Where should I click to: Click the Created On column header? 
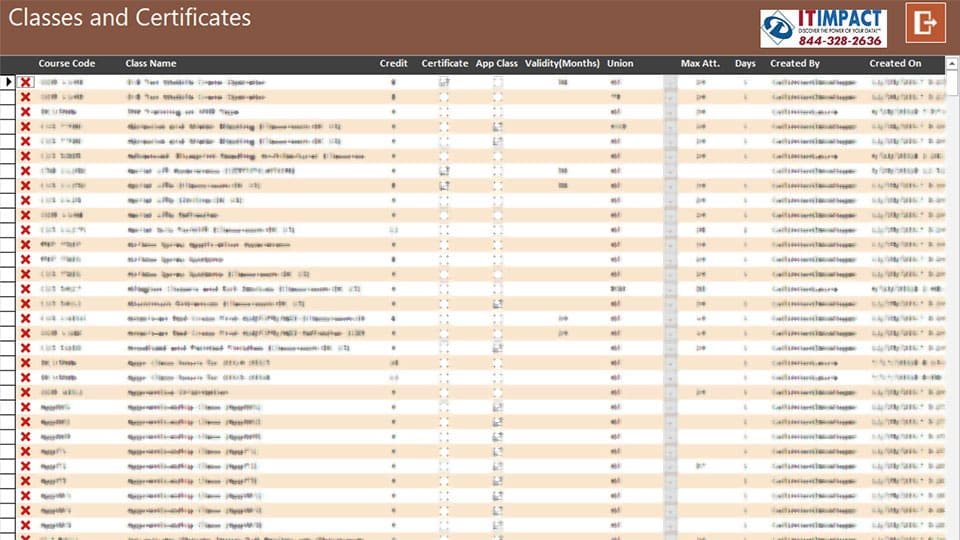click(895, 63)
